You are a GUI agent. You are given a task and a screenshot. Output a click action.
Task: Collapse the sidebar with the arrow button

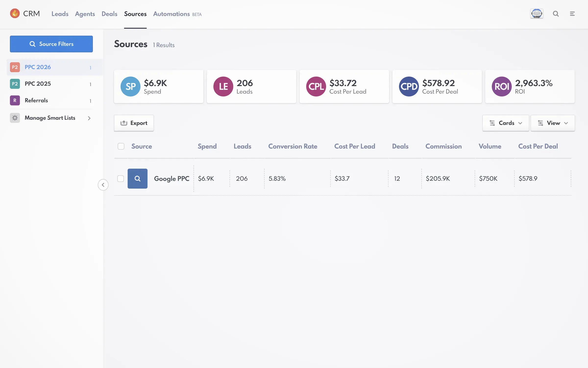pos(103,185)
